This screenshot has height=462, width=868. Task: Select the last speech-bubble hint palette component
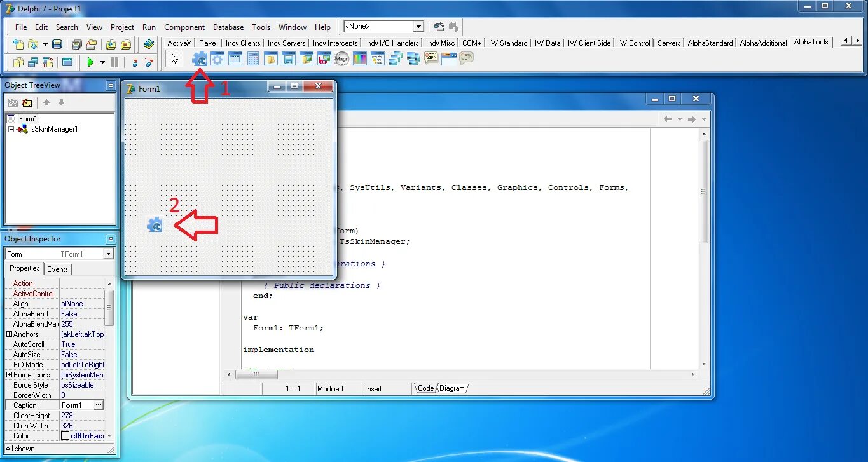click(467, 59)
